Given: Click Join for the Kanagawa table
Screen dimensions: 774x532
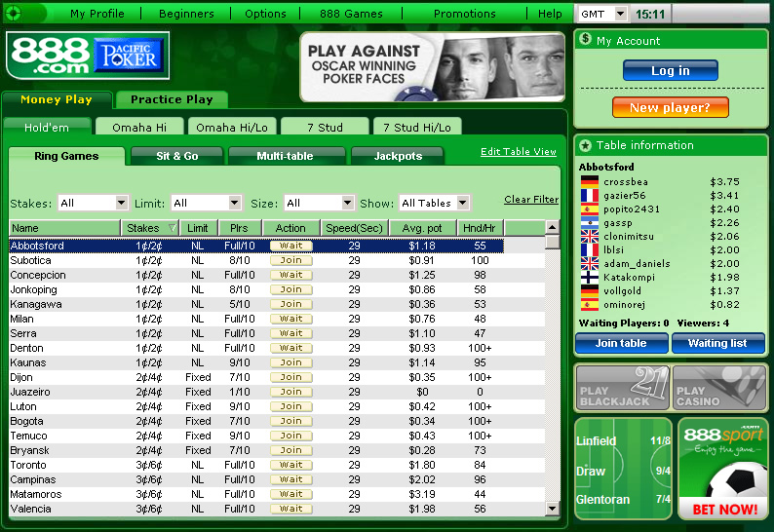Looking at the screenshot, I should click(291, 304).
